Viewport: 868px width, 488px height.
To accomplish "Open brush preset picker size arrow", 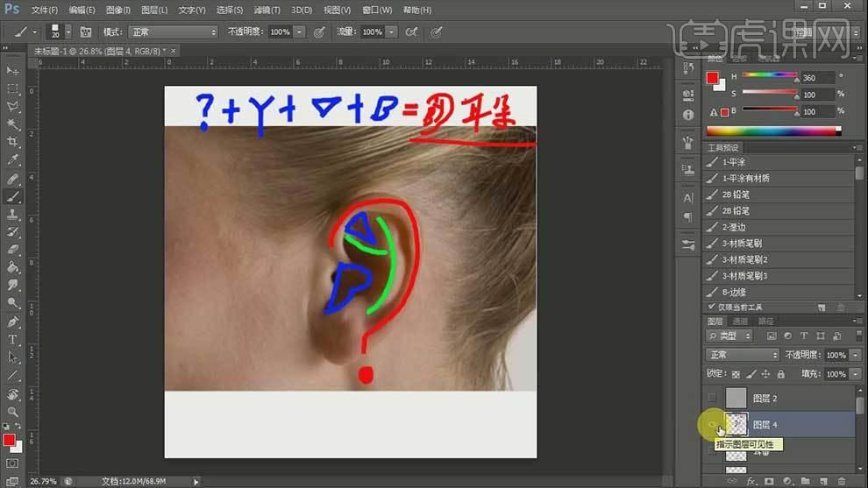I will coord(68,32).
